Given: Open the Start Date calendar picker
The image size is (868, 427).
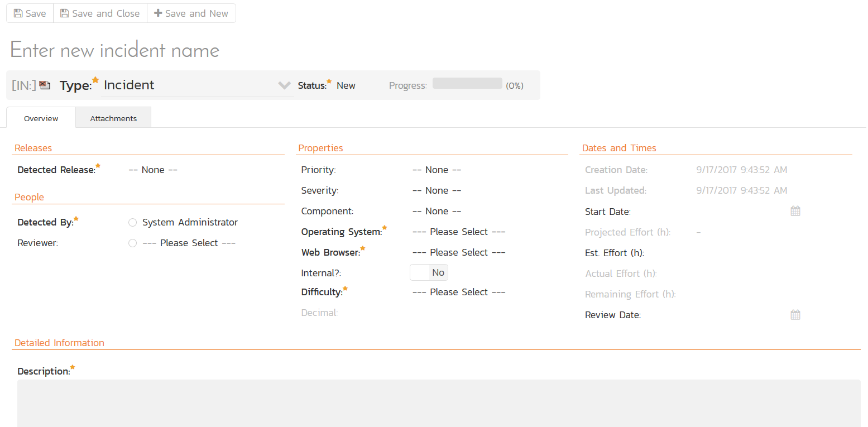Looking at the screenshot, I should coord(795,212).
